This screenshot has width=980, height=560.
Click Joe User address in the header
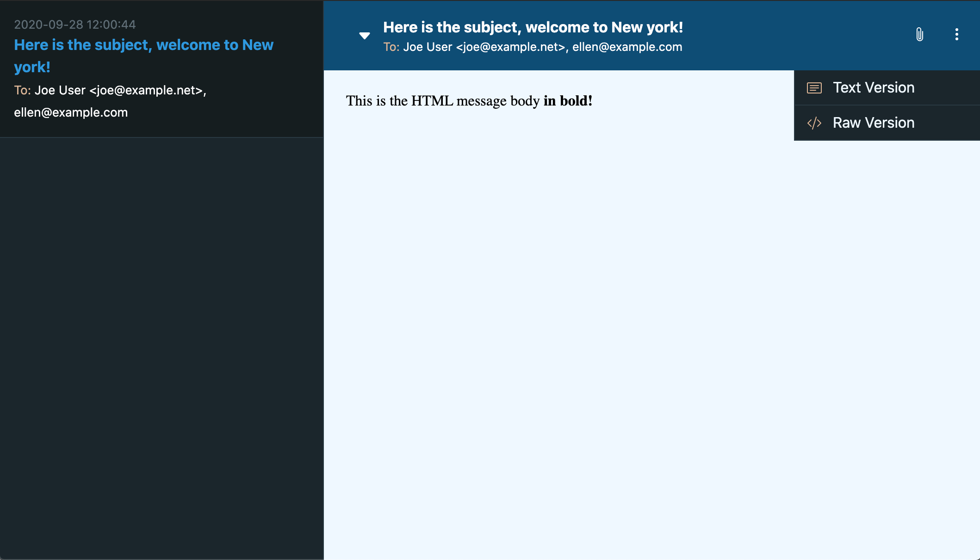[x=484, y=47]
